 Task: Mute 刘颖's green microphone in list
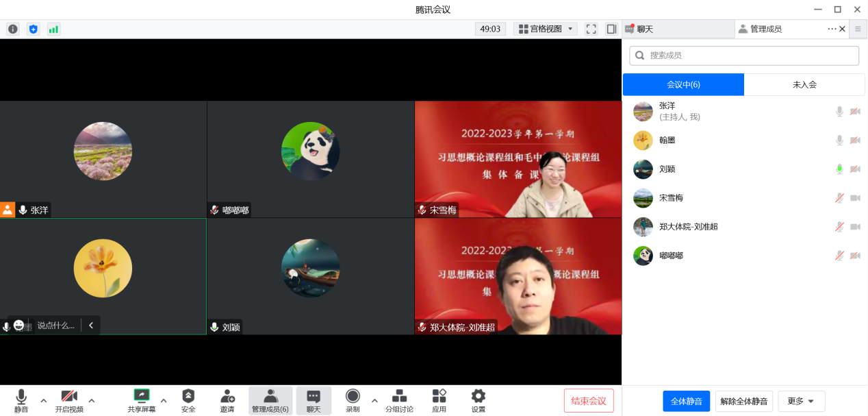pyautogui.click(x=839, y=169)
